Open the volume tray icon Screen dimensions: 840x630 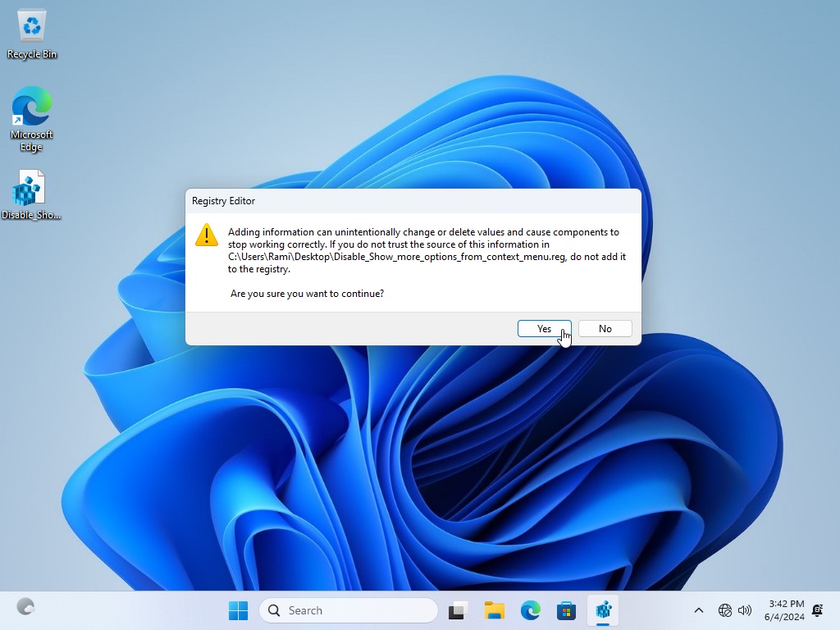coord(745,610)
